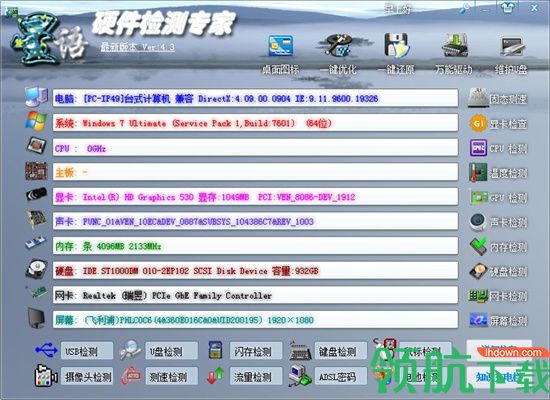Click the computer icon beside the 电脑 row
Image resolution: width=550 pixels, height=400 pixels.
pos(36,96)
